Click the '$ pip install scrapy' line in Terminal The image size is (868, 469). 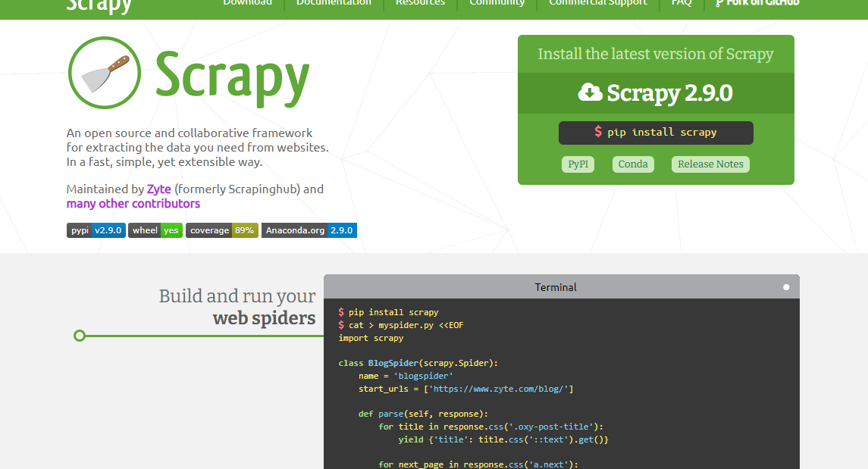click(389, 312)
